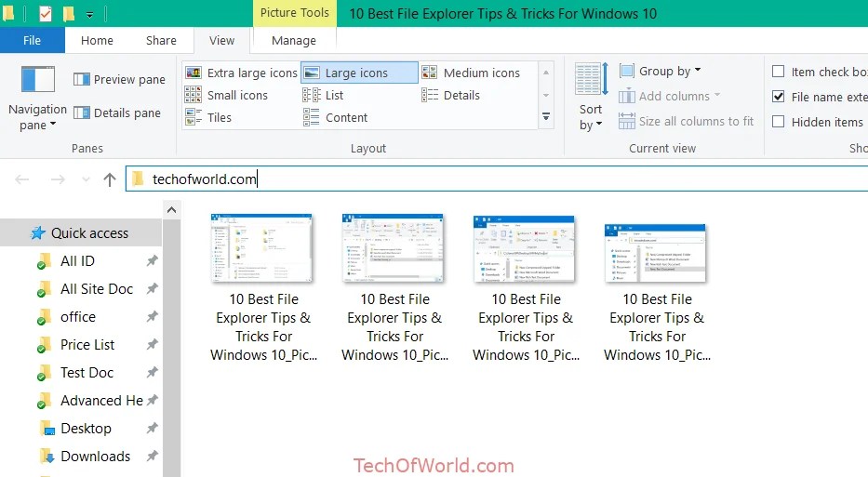Screen dimensions: 868x477
Task: Click the pin icon next to Advanced He
Action: coord(153,400)
